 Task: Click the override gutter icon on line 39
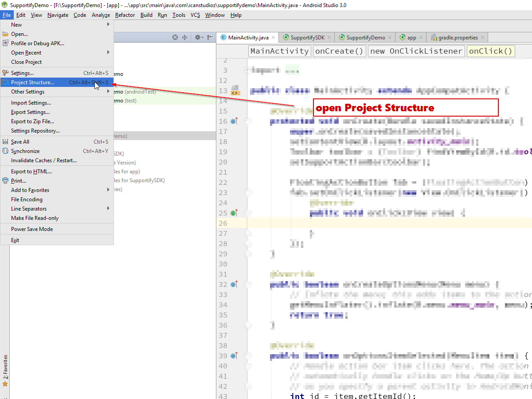235,356
